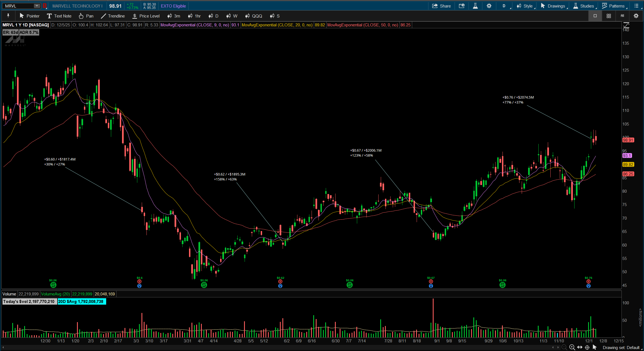Open the Studies menu
The image size is (644, 351).
coord(584,6)
